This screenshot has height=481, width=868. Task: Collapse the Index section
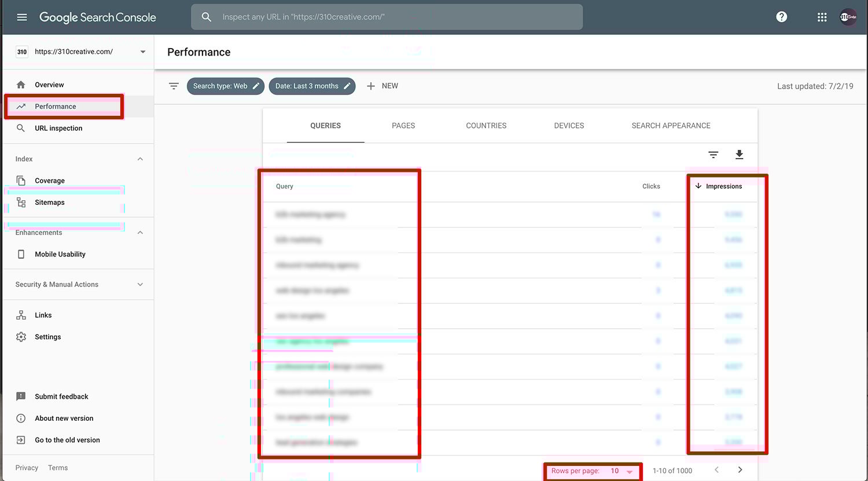point(140,159)
